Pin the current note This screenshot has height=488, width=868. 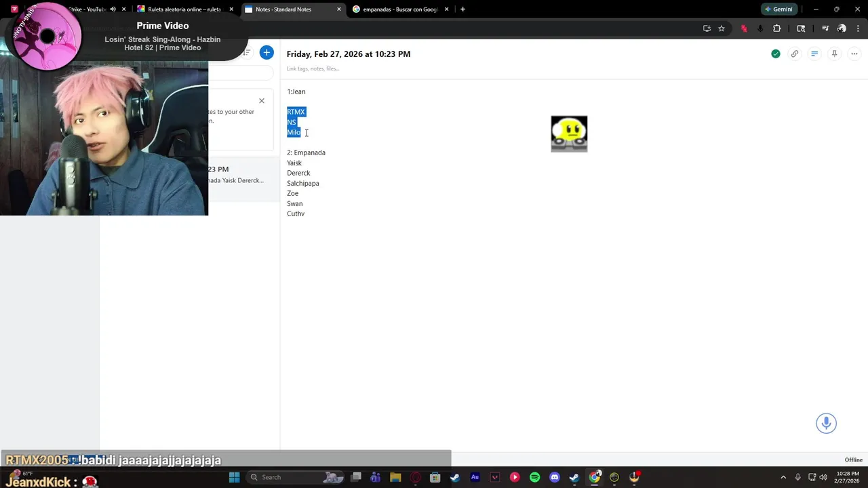click(834, 54)
